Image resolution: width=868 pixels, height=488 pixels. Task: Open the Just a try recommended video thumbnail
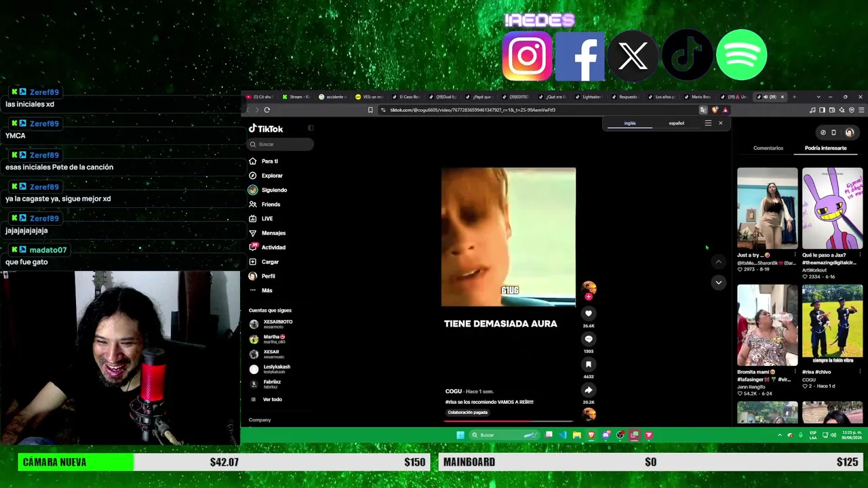pos(768,209)
